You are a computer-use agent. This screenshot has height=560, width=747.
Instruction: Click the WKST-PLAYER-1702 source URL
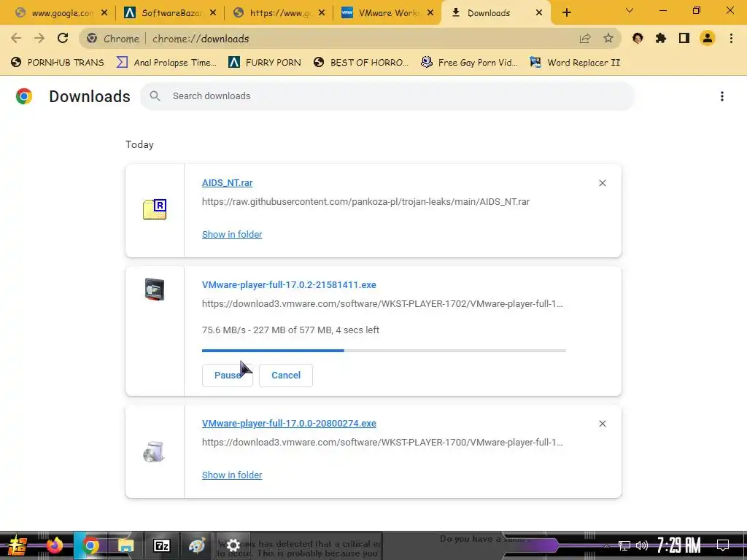tap(382, 304)
